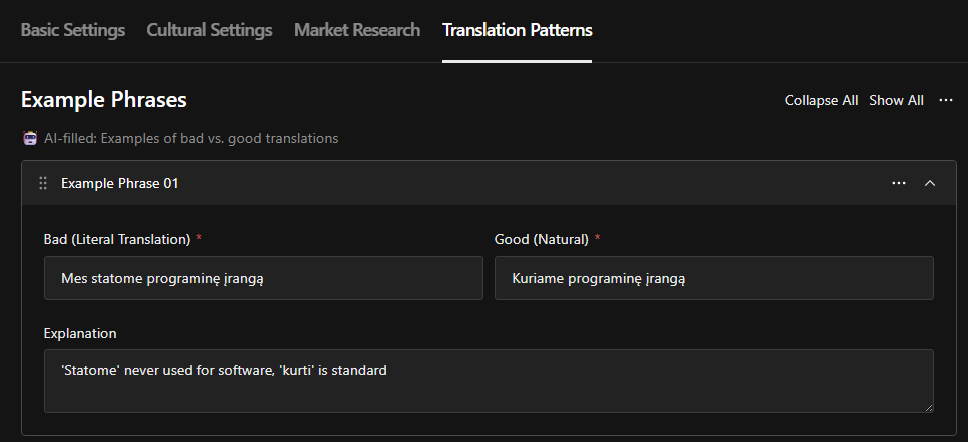Select the Translation Patterns tab
Image resolution: width=968 pixels, height=442 pixels.
point(517,30)
